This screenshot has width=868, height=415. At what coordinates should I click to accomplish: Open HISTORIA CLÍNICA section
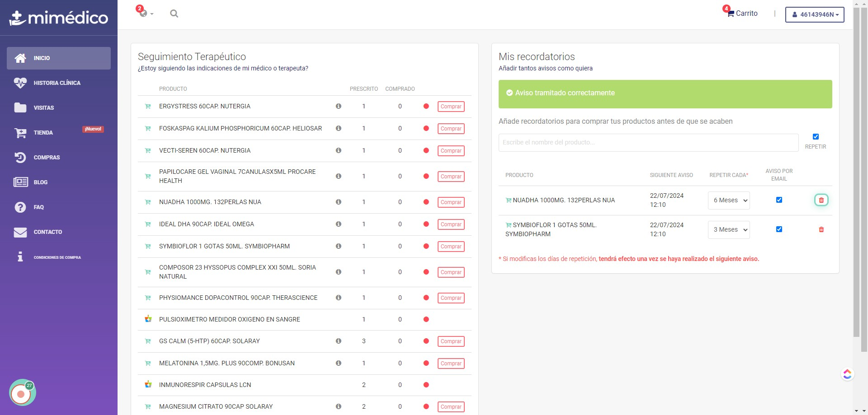tap(59, 83)
